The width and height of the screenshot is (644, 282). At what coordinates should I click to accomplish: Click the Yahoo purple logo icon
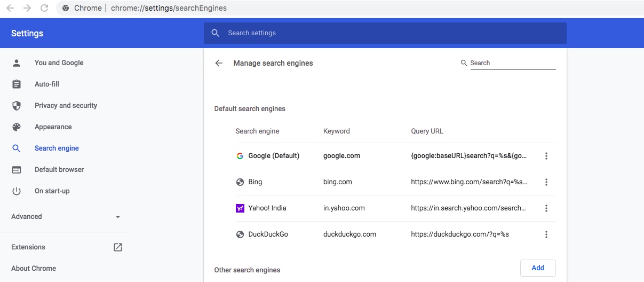pos(240,208)
